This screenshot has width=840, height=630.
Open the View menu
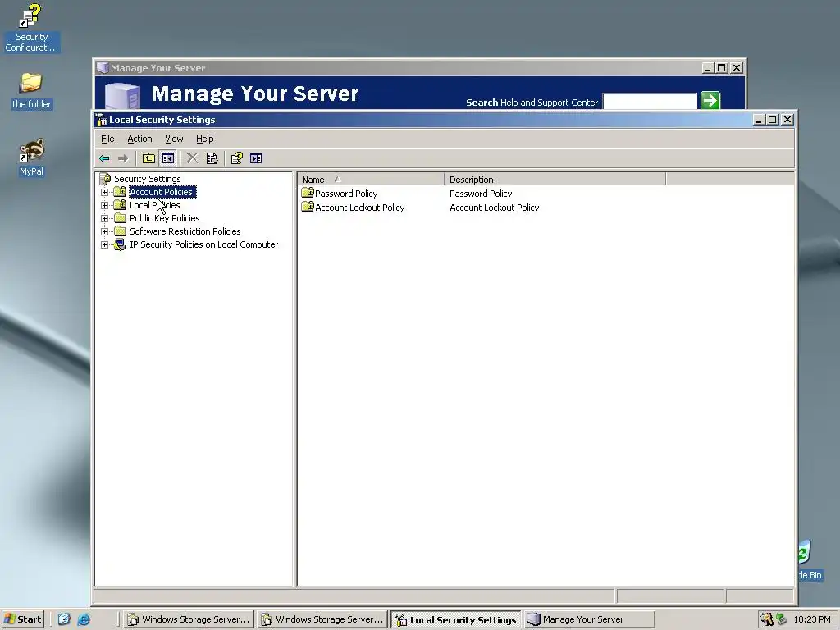coord(174,139)
